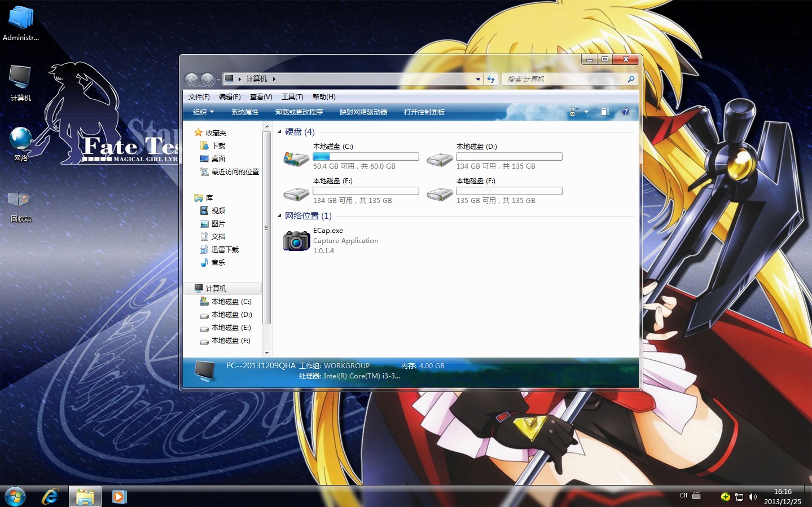Click the Back navigation arrow in Explorer

tap(192, 80)
